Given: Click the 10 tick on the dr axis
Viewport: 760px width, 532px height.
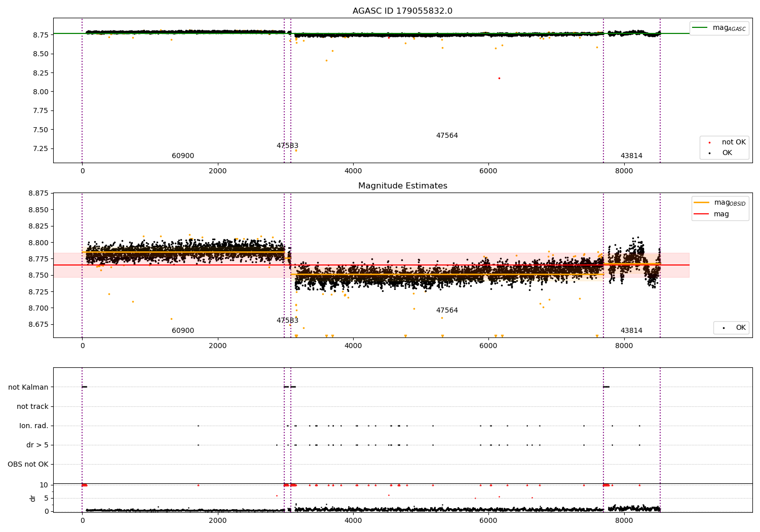Looking at the screenshot, I should (x=44, y=485).
